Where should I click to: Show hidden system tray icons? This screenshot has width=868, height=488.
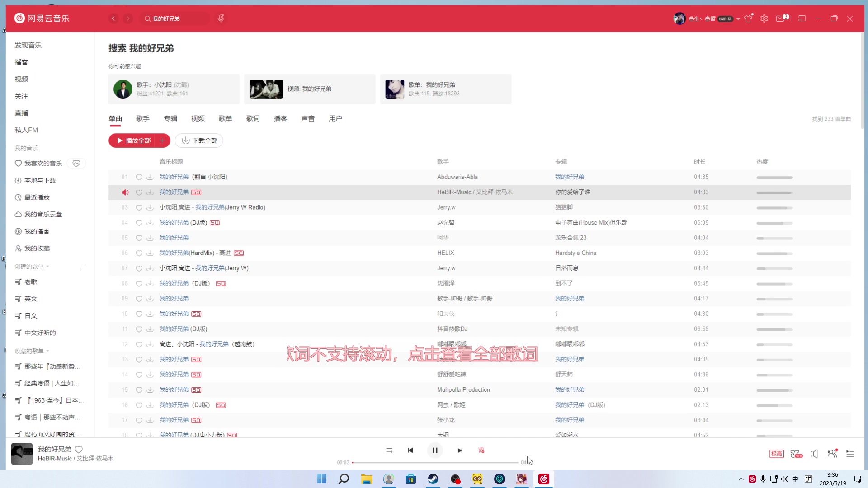pyautogui.click(x=741, y=479)
